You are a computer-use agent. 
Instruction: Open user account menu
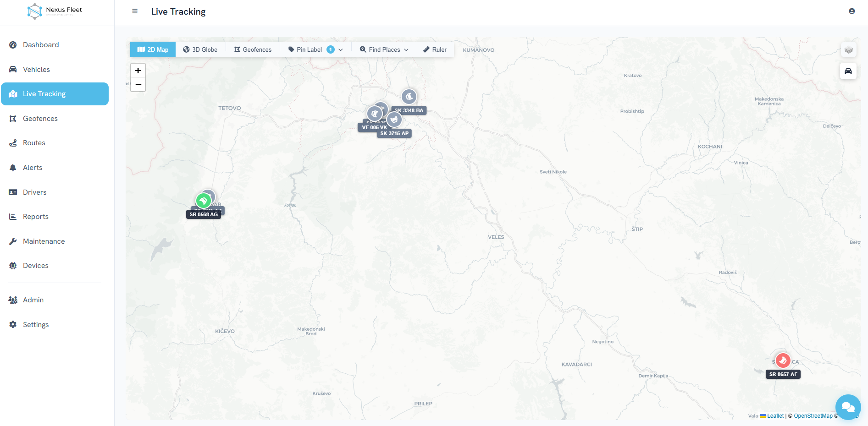[x=851, y=11]
